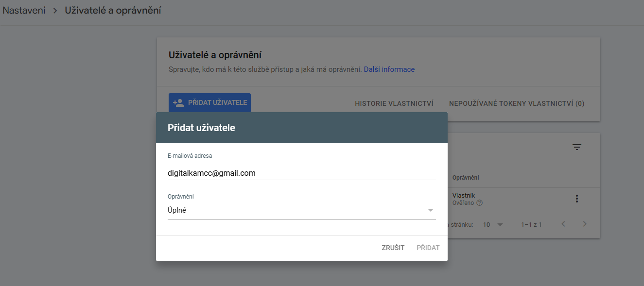Image resolution: width=644 pixels, height=286 pixels.
Task: Click the add-user icon on PŘIDAT UŽIVATELE button
Action: tap(178, 102)
